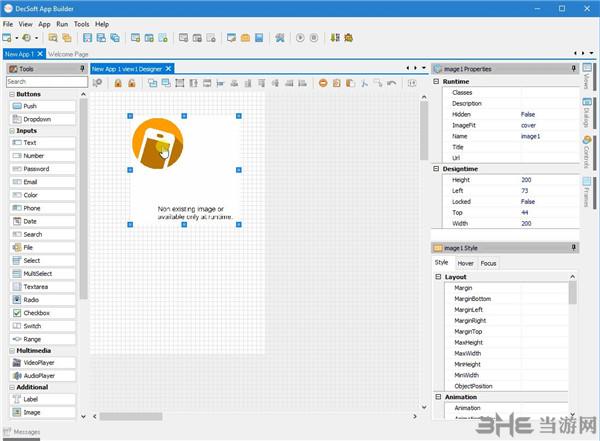
Task: Select the Range control in Tools
Action: [42, 339]
